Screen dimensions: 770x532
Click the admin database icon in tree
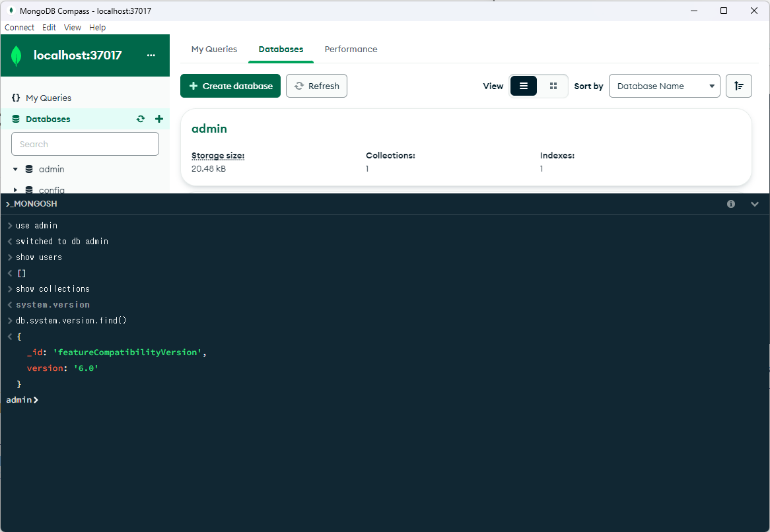(29, 169)
